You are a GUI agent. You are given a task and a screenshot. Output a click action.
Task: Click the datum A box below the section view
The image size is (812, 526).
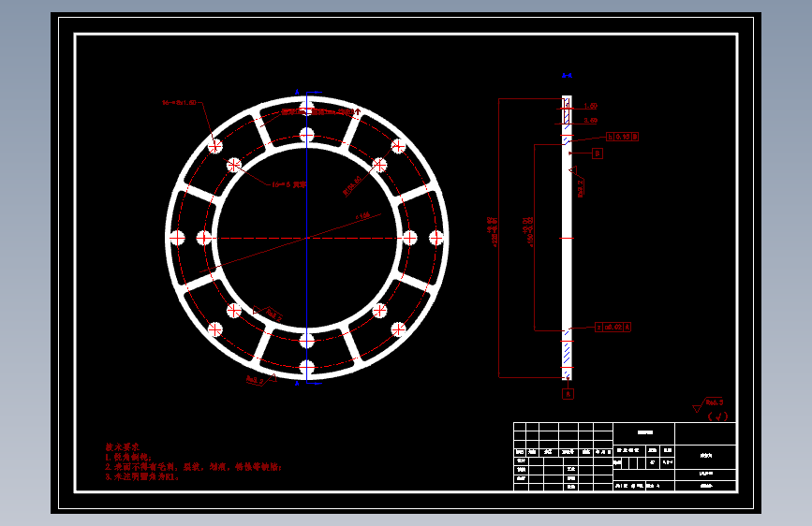(568, 394)
